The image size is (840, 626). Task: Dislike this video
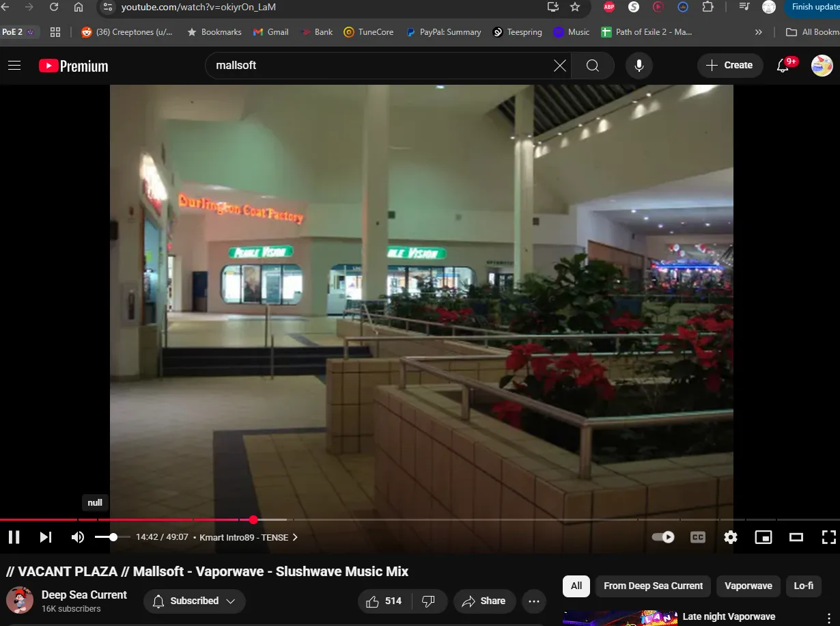tap(429, 601)
